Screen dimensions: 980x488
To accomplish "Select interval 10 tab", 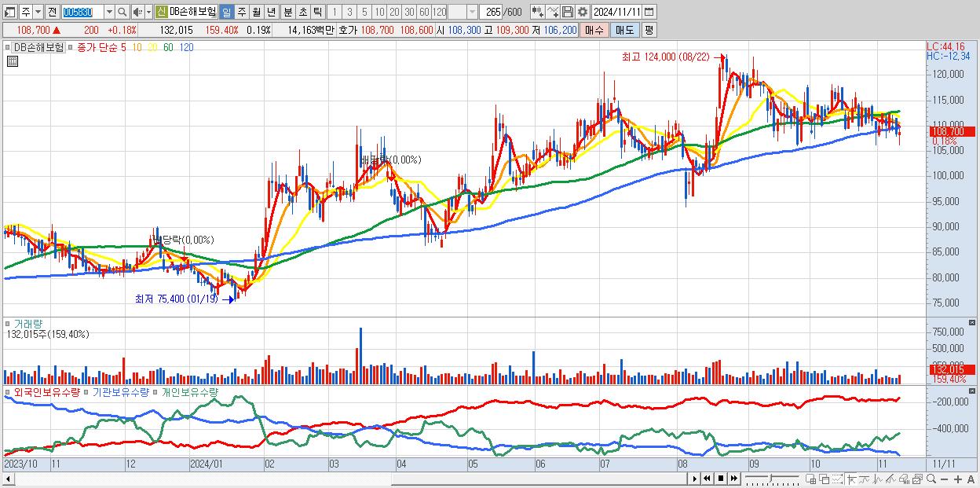I will 379,12.
